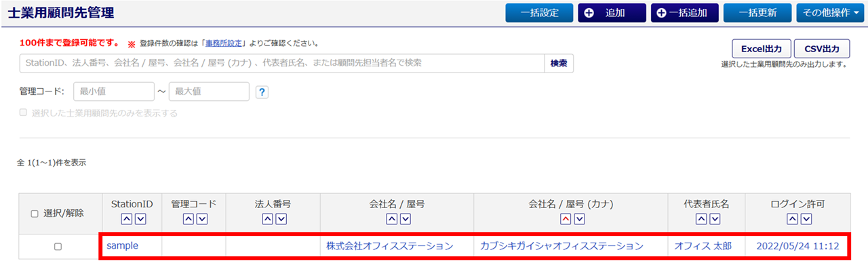The image size is (868, 265).
Task: Click オフィス 太郎 representative link
Action: tap(703, 246)
